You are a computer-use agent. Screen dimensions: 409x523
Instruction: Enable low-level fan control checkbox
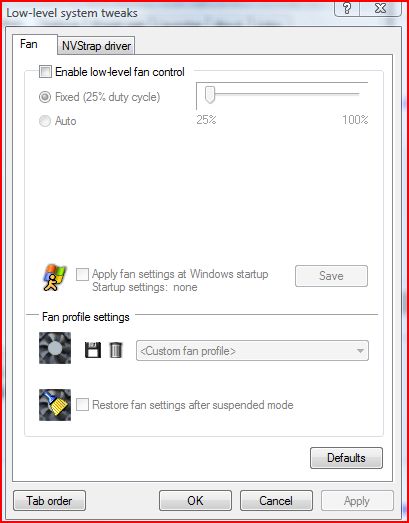coord(45,72)
